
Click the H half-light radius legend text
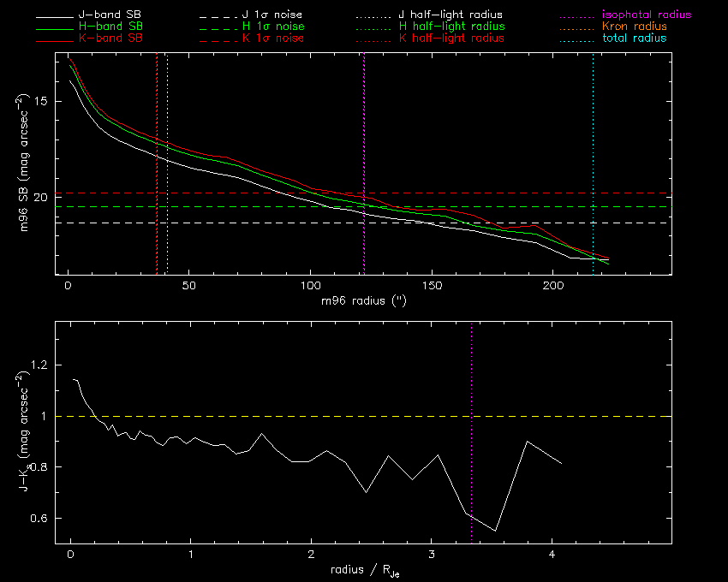coord(451,27)
